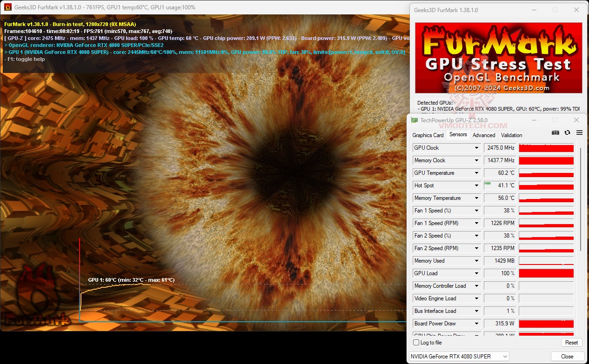
Task: Click the Fan 1 Speed value 1226 RPM
Action: [499, 223]
